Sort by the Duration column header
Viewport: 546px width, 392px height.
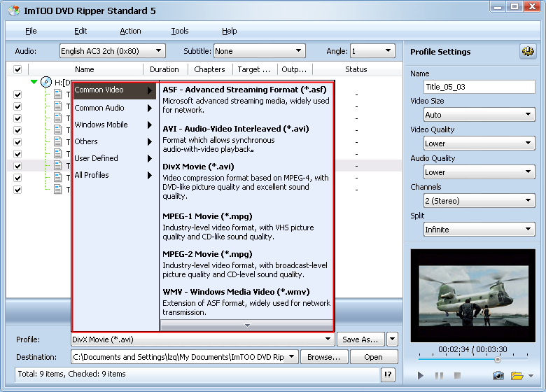tap(165, 69)
